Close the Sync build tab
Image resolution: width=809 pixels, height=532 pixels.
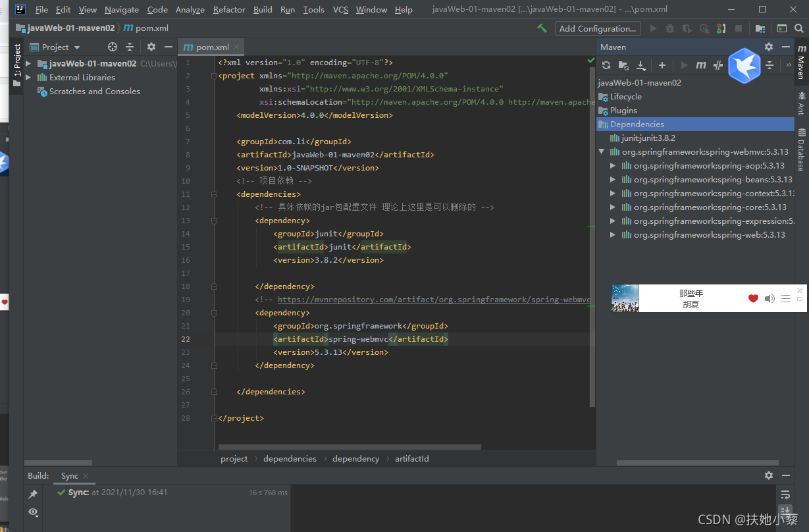[86, 475]
